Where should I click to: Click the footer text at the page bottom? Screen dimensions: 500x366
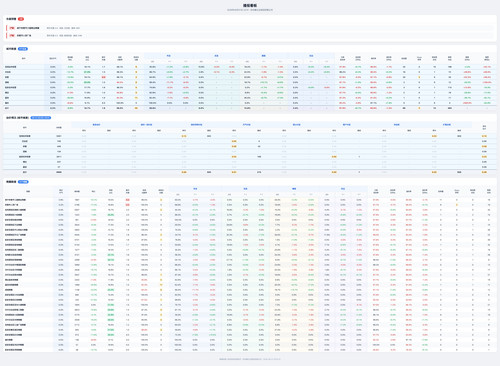pyautogui.click(x=250, y=359)
